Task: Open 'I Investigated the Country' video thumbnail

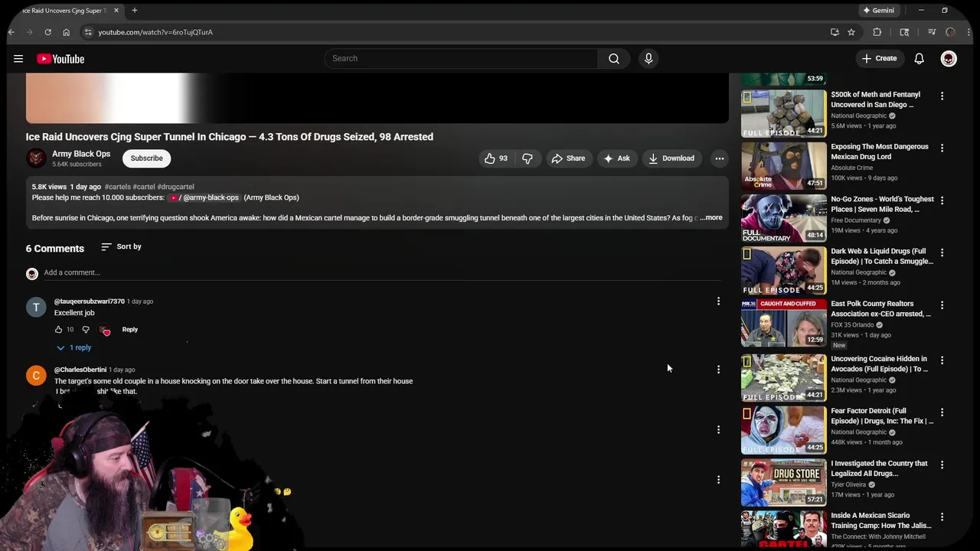Action: pos(783,482)
